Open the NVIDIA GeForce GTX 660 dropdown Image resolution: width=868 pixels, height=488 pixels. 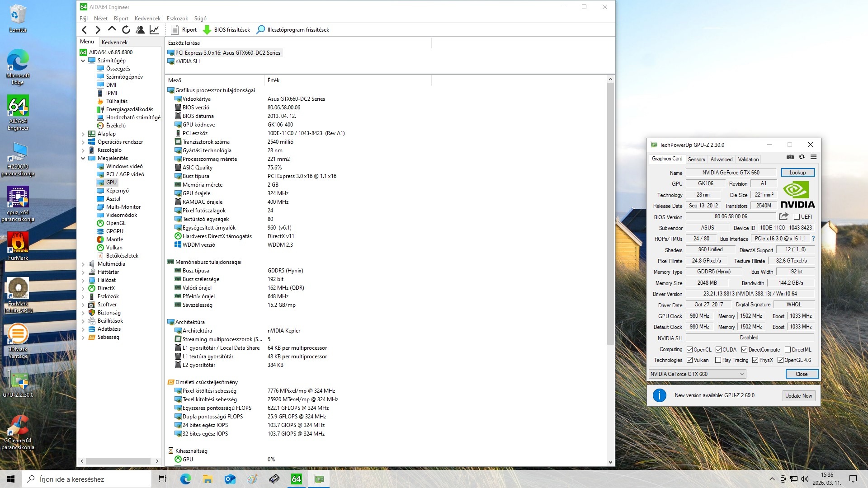697,374
